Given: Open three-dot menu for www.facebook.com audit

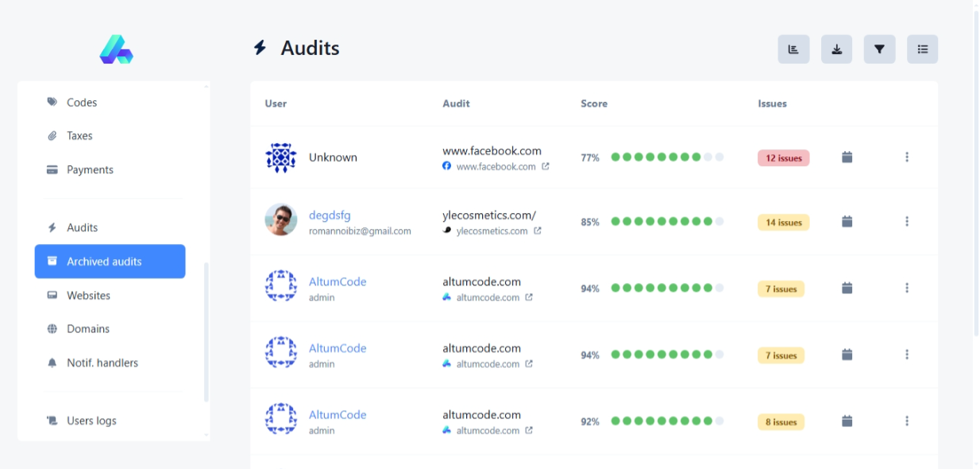Looking at the screenshot, I should coord(906,157).
